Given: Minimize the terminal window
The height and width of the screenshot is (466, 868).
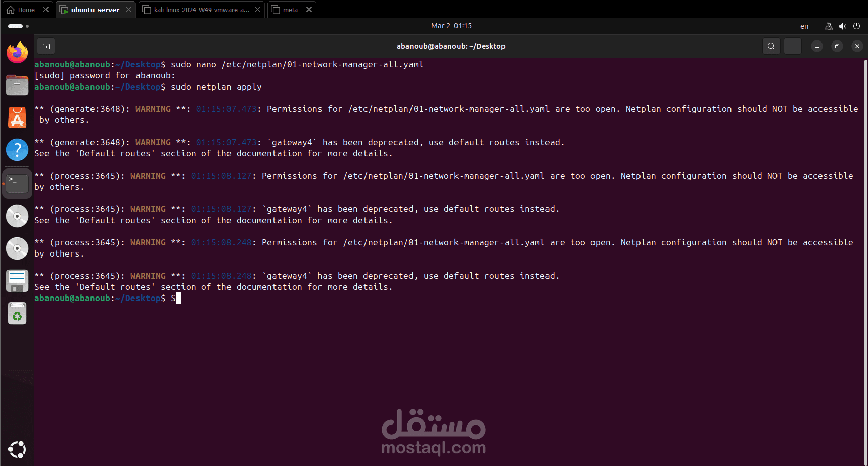Looking at the screenshot, I should (817, 46).
